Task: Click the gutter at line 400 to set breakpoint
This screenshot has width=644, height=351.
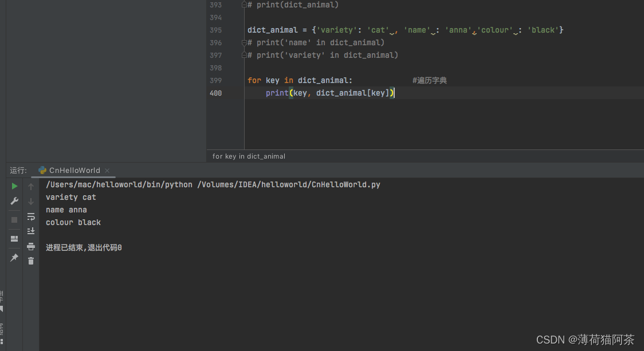Action: pos(235,93)
